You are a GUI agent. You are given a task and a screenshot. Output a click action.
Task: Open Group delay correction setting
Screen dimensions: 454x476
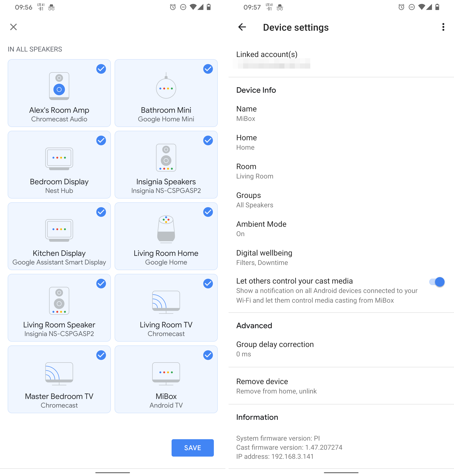point(341,349)
